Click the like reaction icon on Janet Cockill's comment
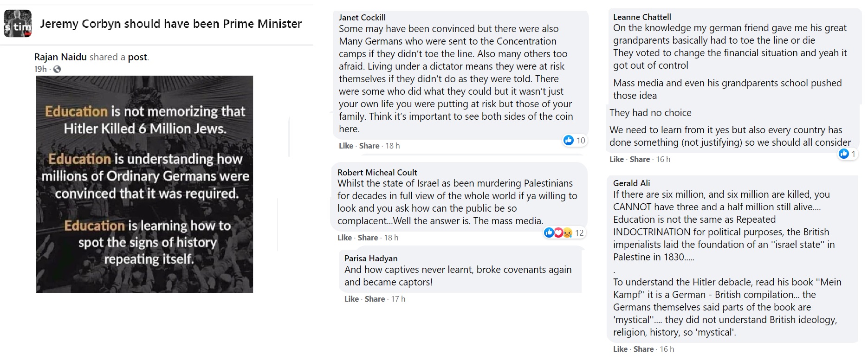 pos(569,140)
